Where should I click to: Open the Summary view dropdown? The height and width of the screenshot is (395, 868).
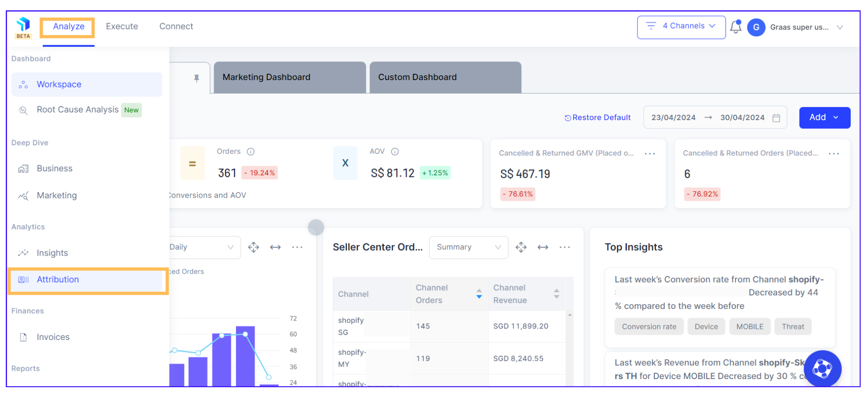468,247
